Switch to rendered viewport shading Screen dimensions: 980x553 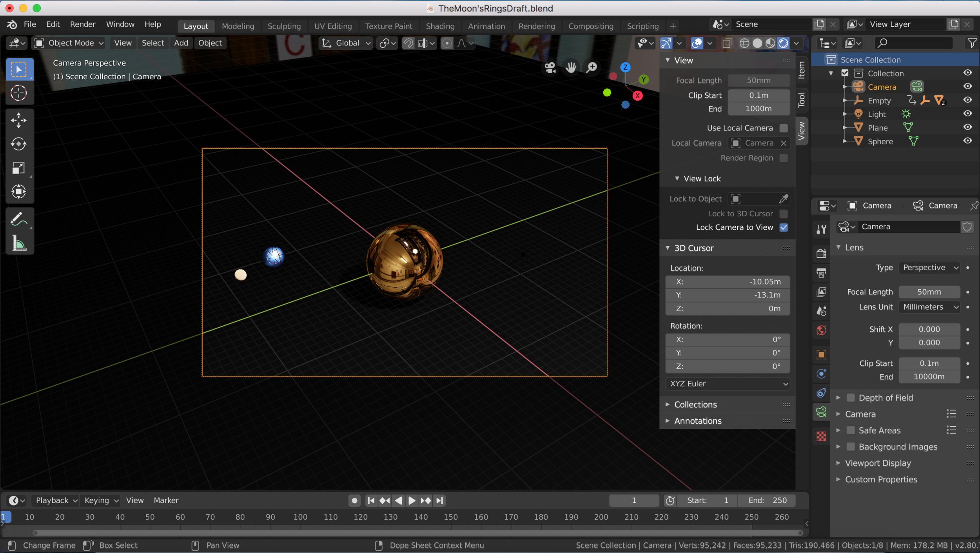click(783, 43)
